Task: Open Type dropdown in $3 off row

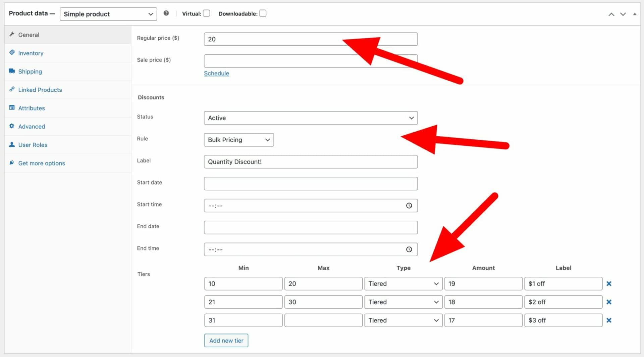Action: pos(403,320)
